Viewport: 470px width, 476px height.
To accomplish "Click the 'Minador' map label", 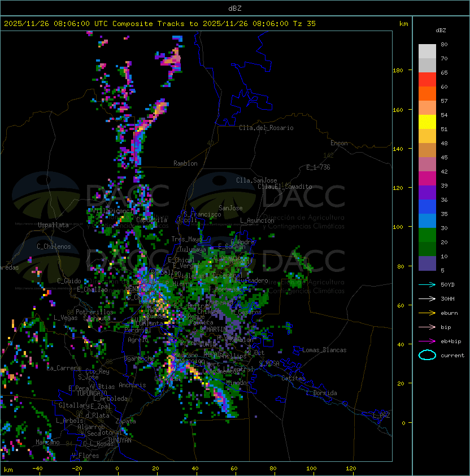I will click(239, 383).
